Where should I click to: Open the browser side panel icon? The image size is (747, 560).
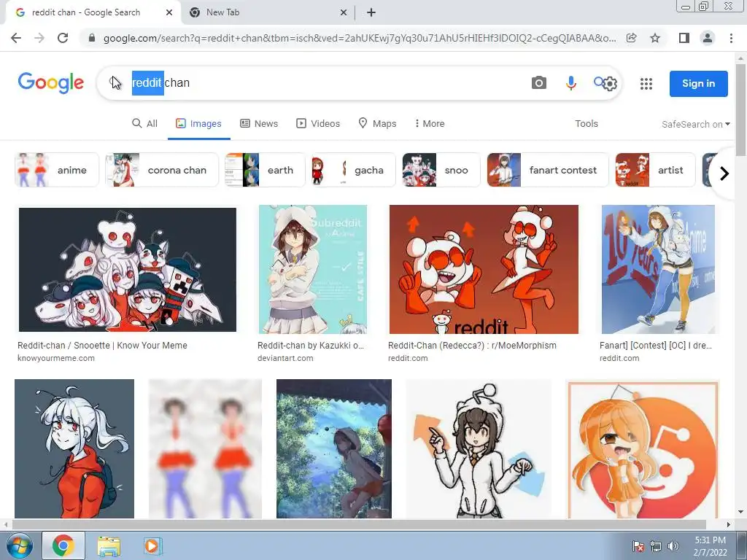[x=684, y=38]
